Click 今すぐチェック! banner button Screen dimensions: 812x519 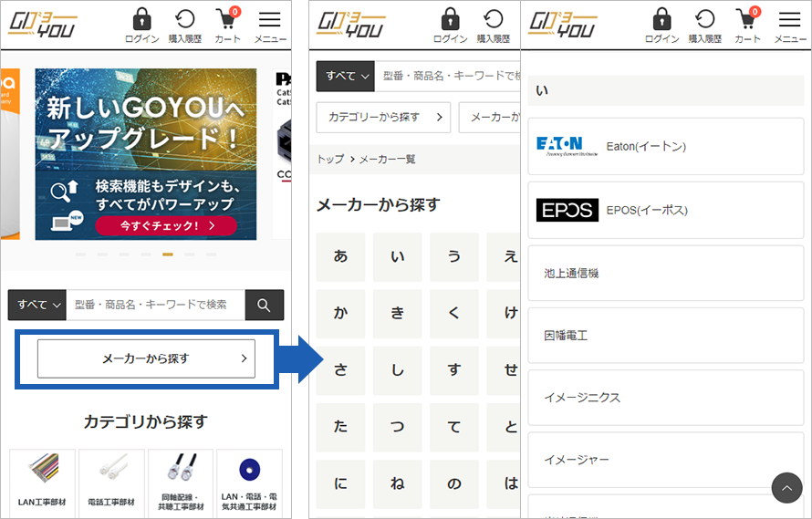point(166,225)
